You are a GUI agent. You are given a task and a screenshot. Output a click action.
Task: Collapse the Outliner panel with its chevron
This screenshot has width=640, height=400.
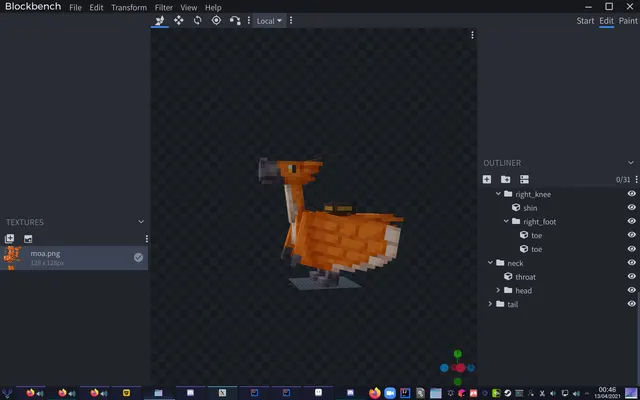[631, 162]
